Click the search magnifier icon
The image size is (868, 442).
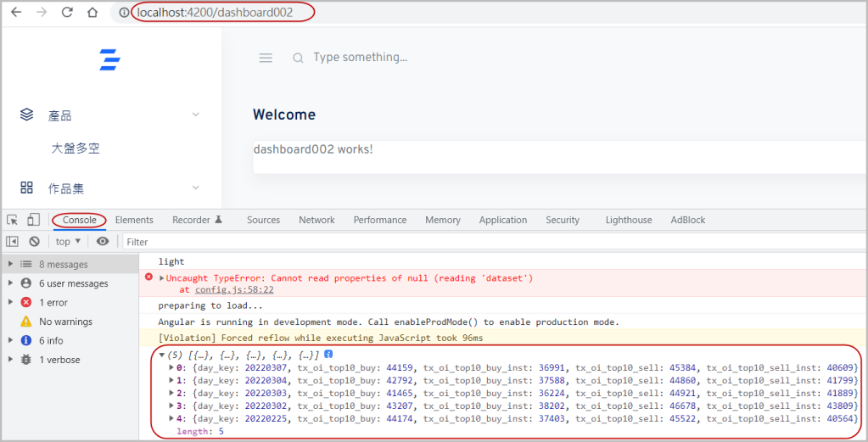[298, 58]
